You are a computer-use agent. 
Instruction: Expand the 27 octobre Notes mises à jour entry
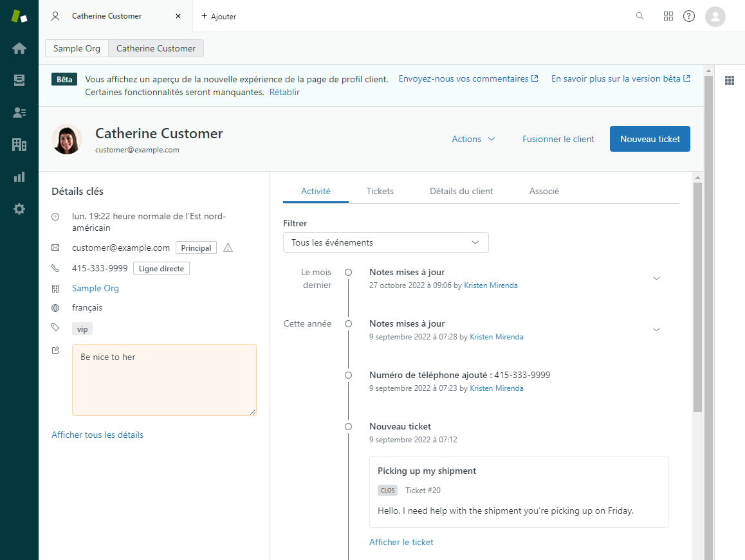point(656,278)
